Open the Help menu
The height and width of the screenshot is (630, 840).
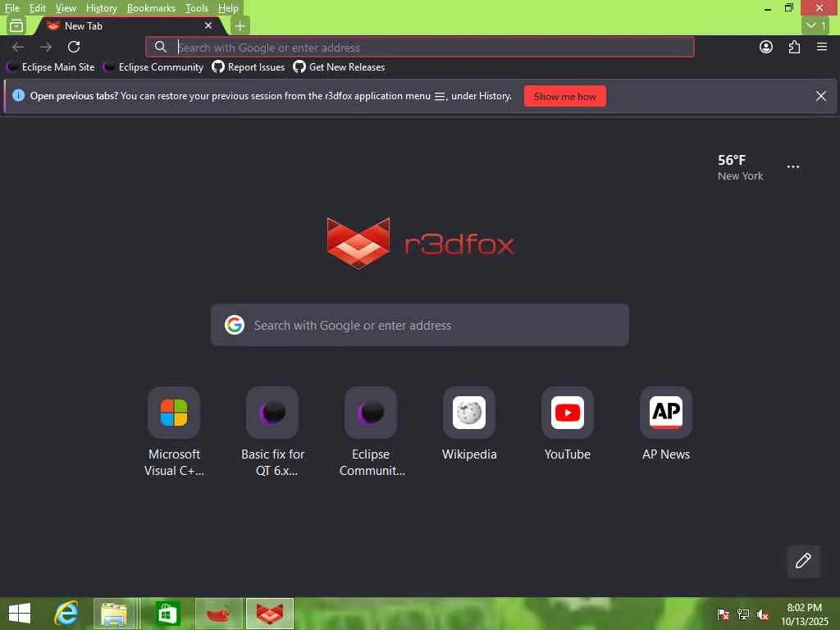pos(228,8)
